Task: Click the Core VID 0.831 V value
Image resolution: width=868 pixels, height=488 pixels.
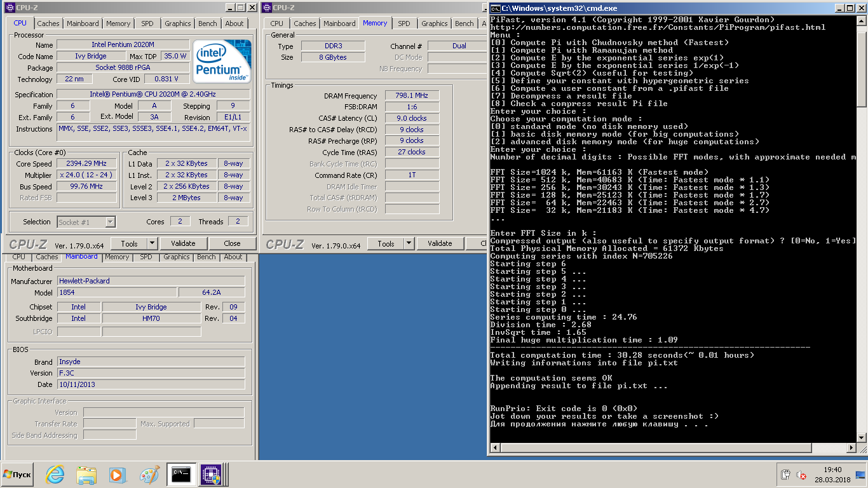Action: click(x=167, y=79)
